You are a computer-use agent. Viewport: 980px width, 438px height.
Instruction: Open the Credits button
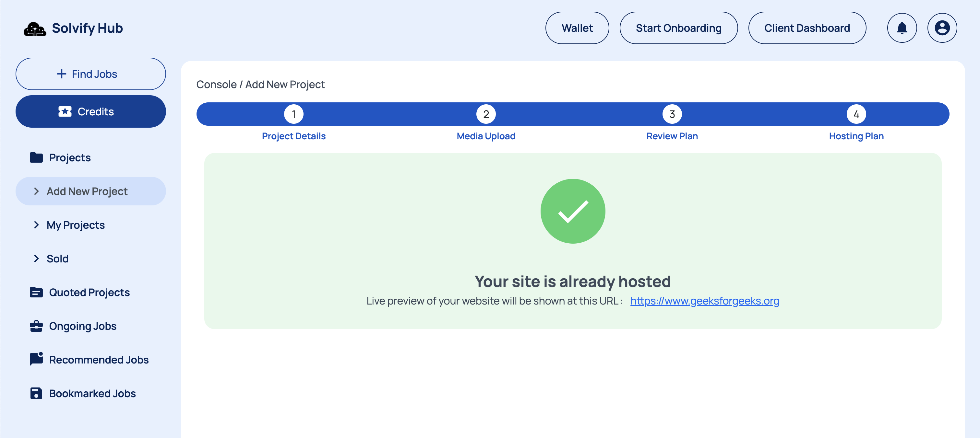[90, 111]
